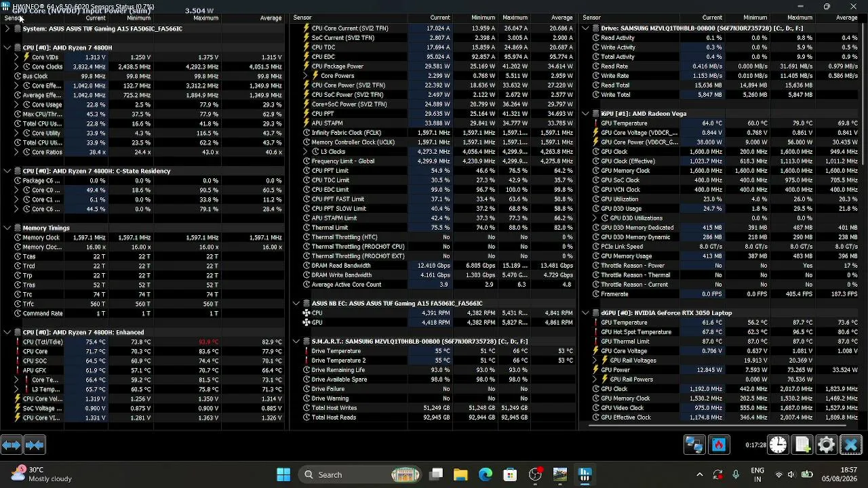Expand the Core Usage row

coord(16,104)
